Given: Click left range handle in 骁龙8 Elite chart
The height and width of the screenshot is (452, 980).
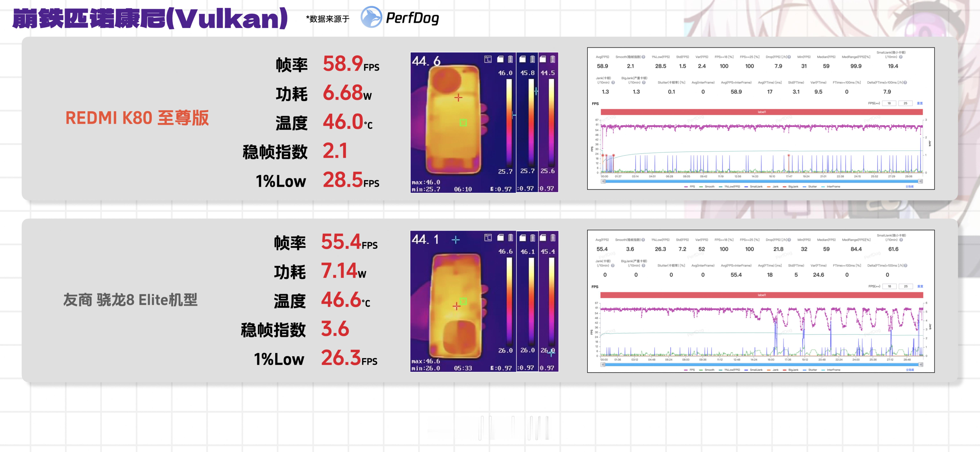Looking at the screenshot, I should click(603, 365).
